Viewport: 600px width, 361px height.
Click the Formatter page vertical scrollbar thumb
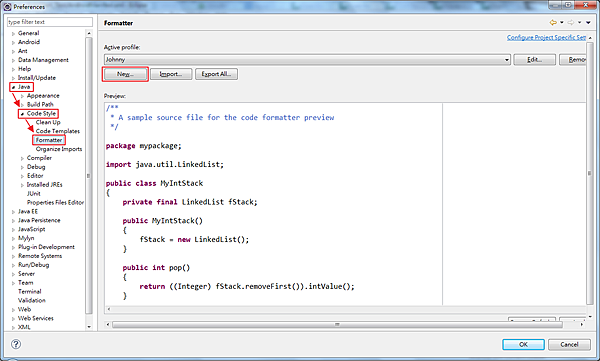pos(590,173)
